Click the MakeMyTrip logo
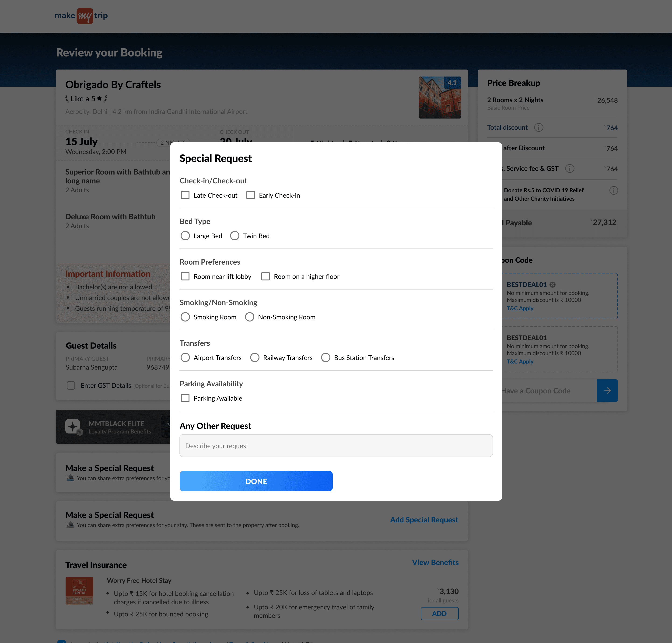This screenshot has height=643, width=672. click(x=81, y=16)
